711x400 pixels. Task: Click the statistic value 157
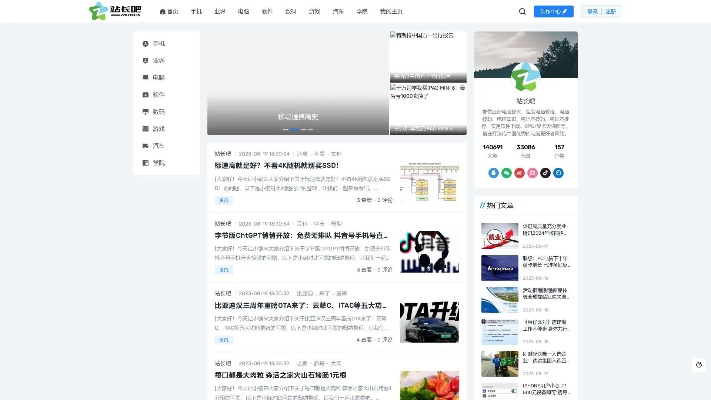click(559, 147)
